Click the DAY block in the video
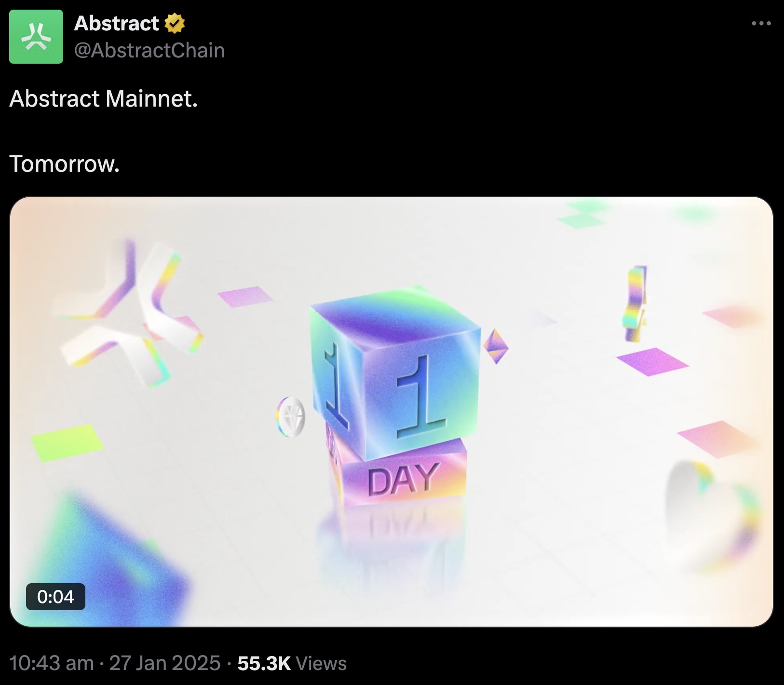 point(401,475)
